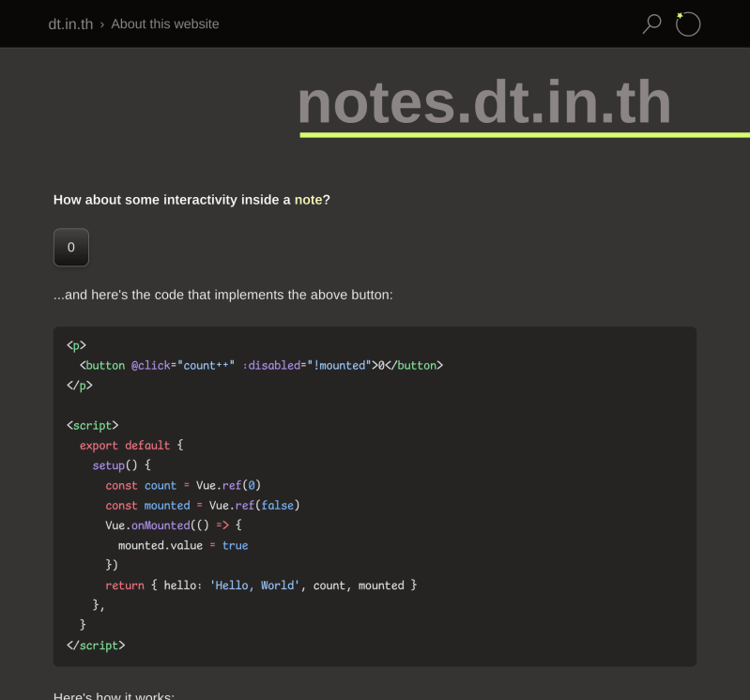Viewport: 750px width, 700px height.
Task: Click the button @click code line
Action: pyautogui.click(x=261, y=365)
